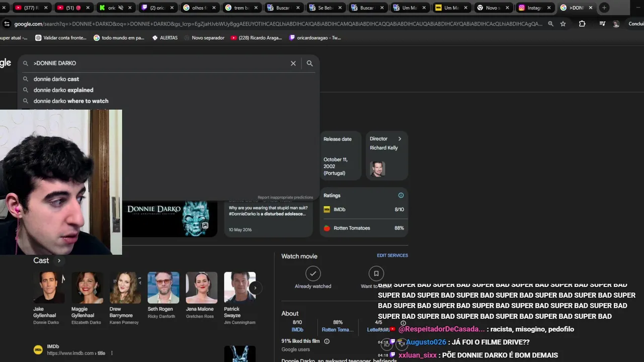Open three-dot menu beside IMDb result
Screen dimensions: 644x362
click(112, 353)
